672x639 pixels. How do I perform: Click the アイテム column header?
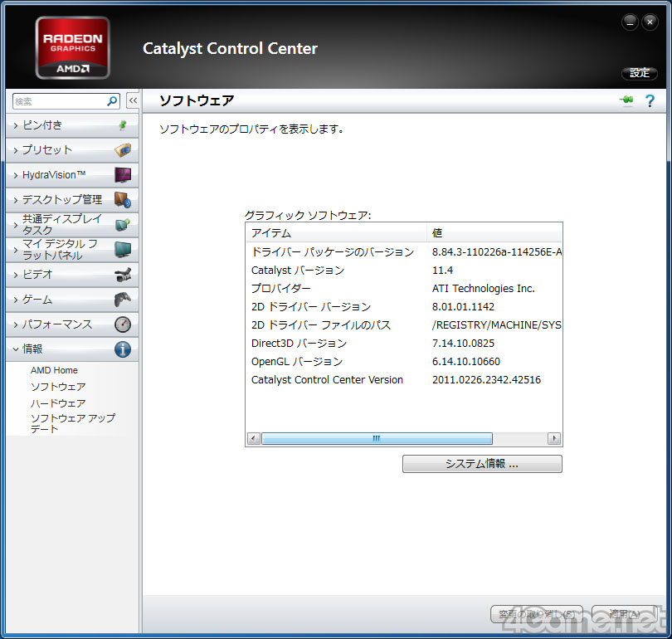click(x=337, y=233)
